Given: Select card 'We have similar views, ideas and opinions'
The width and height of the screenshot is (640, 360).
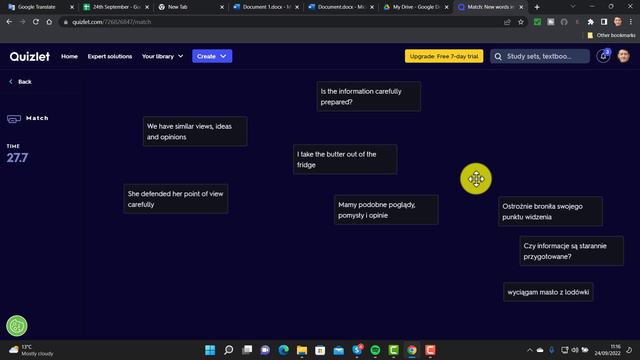Looking at the screenshot, I should [195, 131].
